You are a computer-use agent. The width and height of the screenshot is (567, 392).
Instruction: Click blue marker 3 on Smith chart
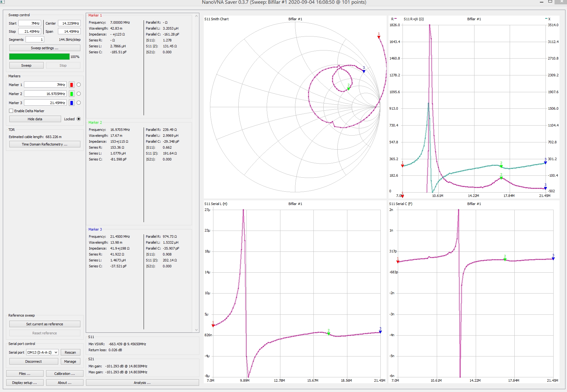pos(364,71)
